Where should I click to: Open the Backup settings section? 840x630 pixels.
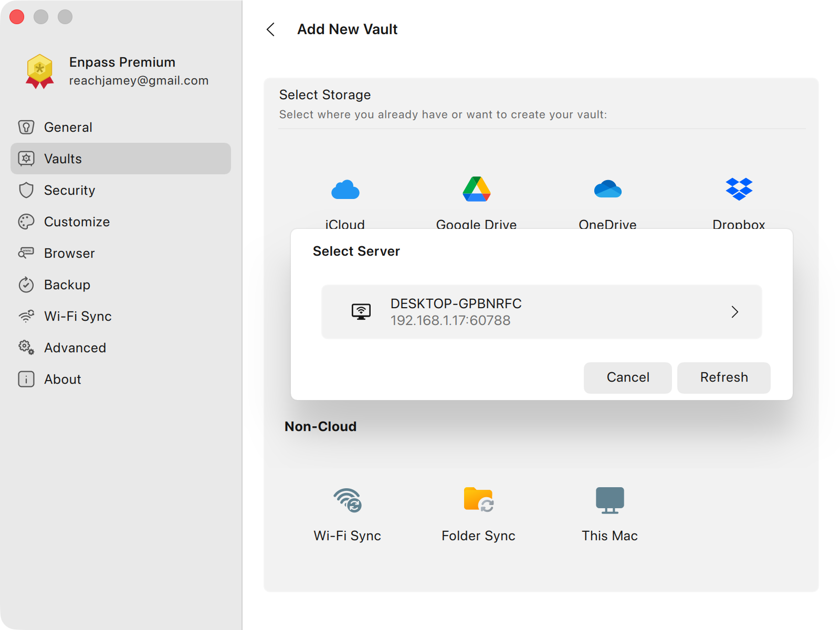[x=121, y=285]
